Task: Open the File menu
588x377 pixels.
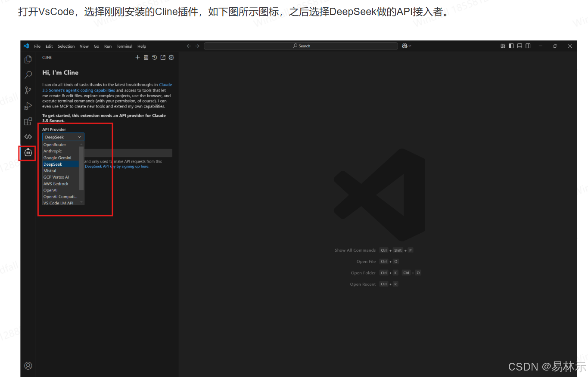Action: tap(37, 46)
